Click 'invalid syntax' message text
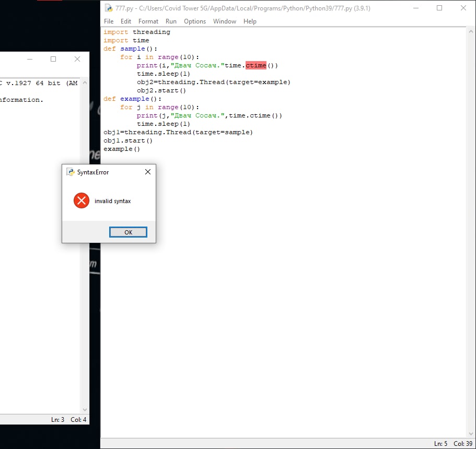 [113, 201]
